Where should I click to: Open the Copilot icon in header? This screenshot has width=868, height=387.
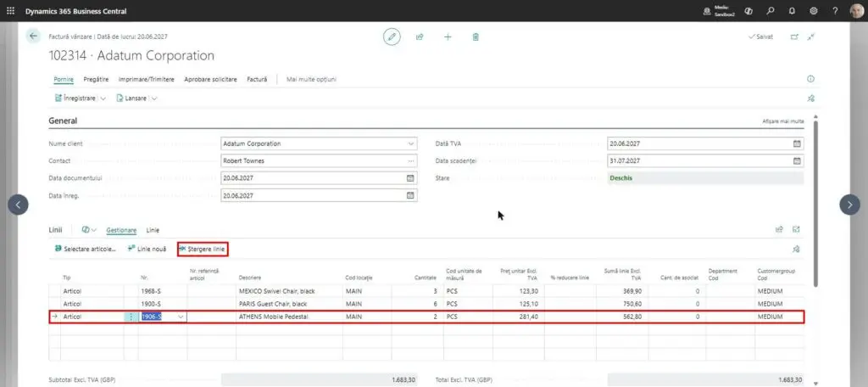(748, 10)
